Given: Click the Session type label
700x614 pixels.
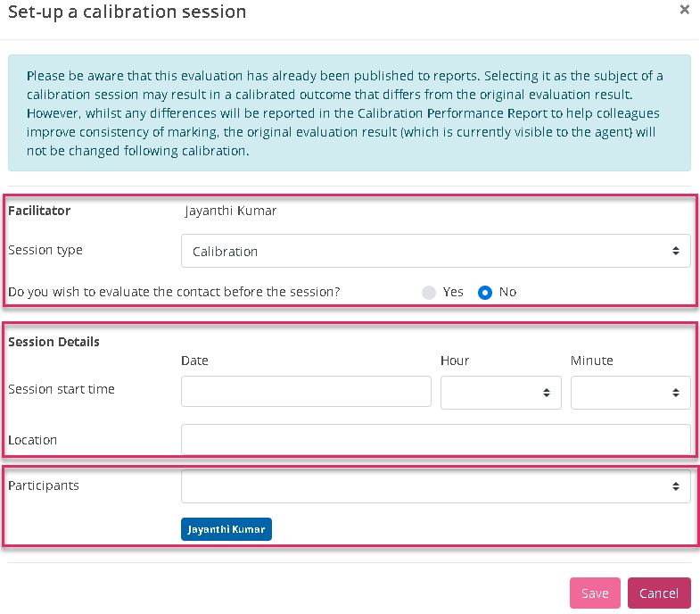Looking at the screenshot, I should pos(45,251).
